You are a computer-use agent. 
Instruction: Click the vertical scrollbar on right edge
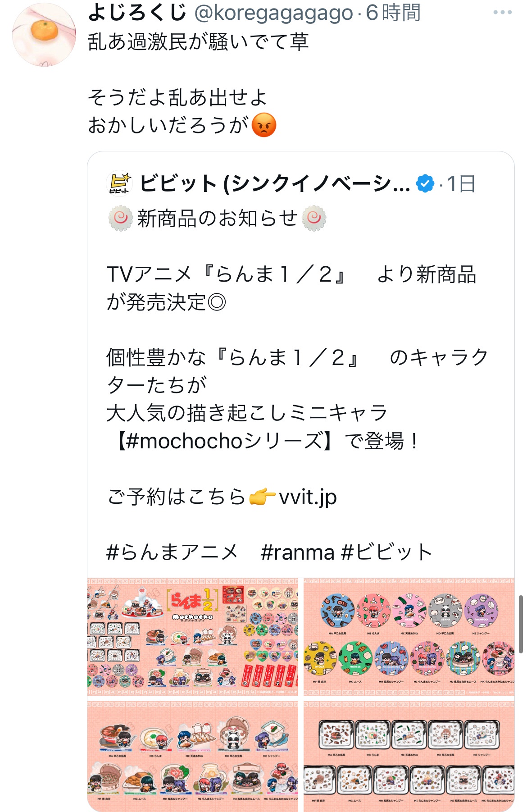pyautogui.click(x=521, y=624)
